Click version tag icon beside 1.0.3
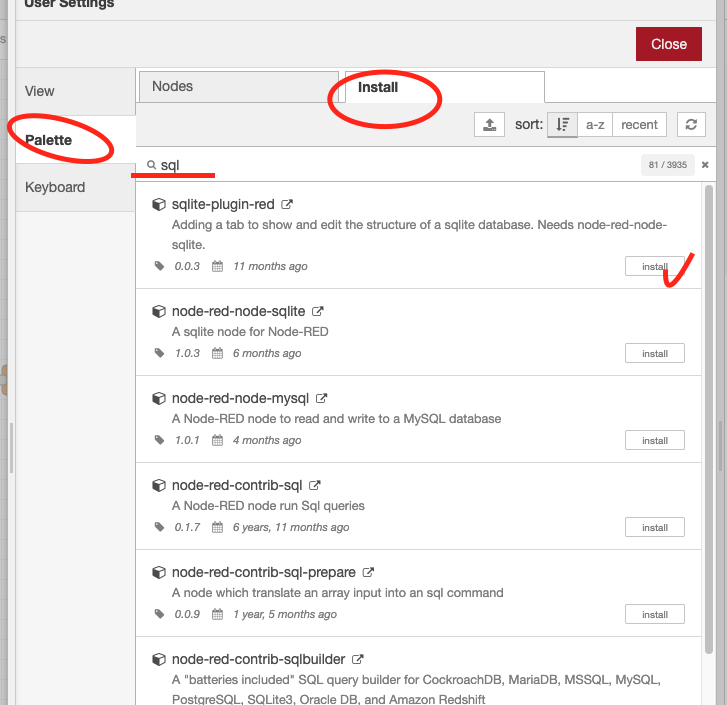727x705 pixels. click(159, 353)
